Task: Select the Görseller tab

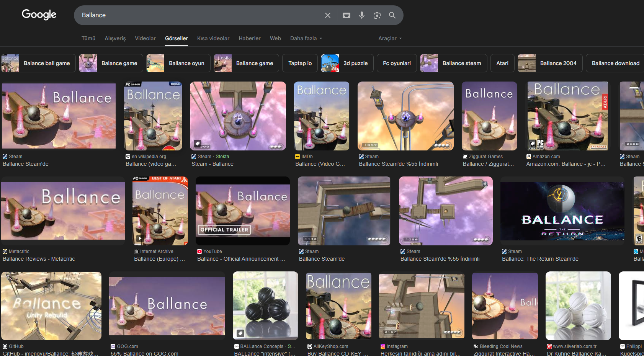Action: point(177,38)
